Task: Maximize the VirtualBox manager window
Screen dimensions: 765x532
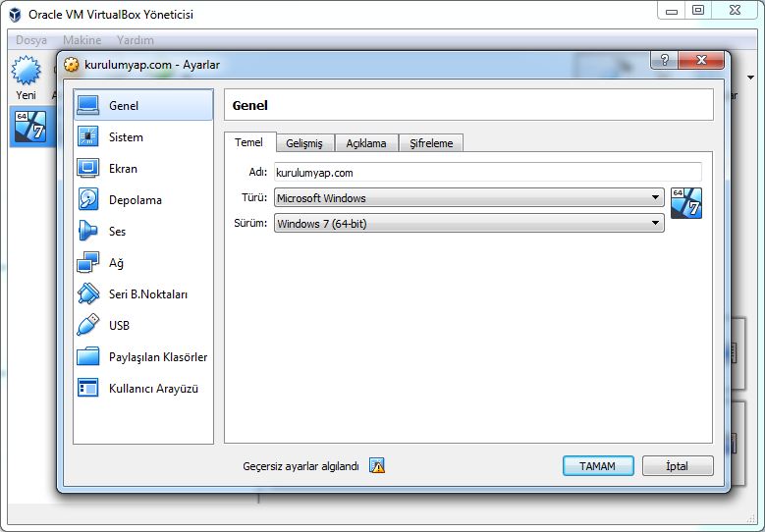Action: (698, 10)
